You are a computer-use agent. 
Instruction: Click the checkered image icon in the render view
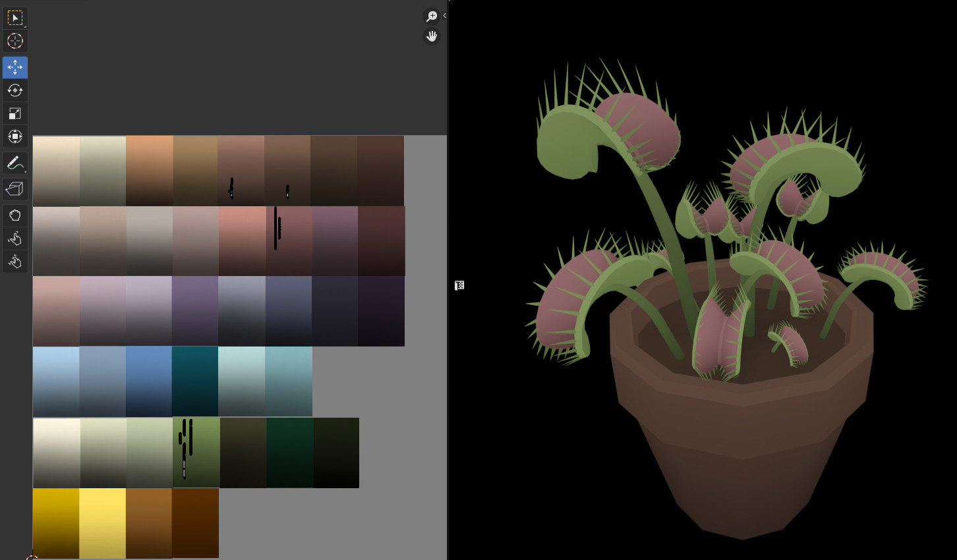pyautogui.click(x=459, y=285)
